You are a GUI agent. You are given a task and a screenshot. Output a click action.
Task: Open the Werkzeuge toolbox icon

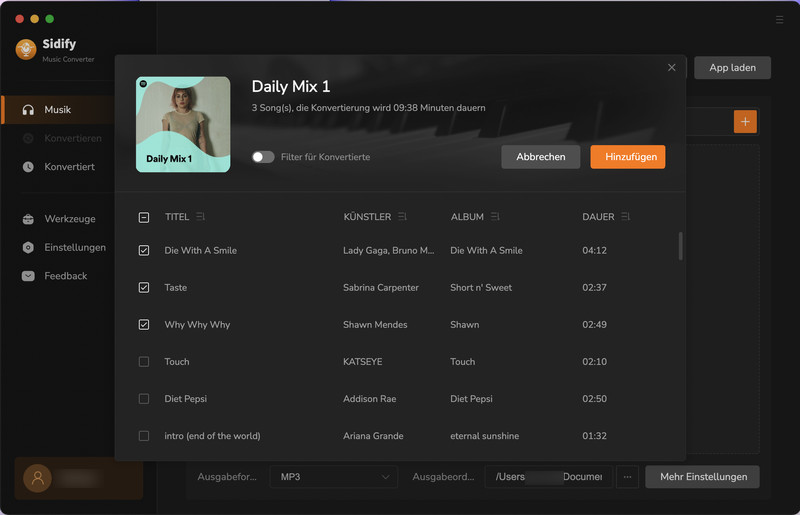pyautogui.click(x=29, y=219)
